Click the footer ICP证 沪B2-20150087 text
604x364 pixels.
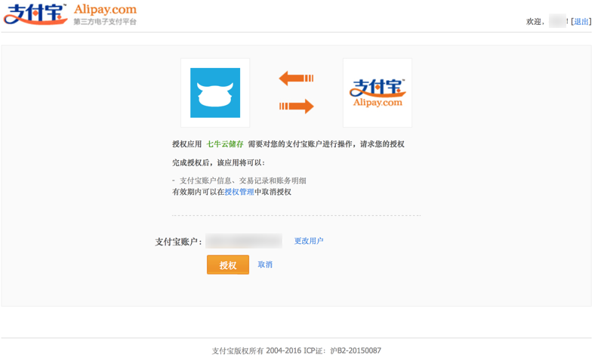point(343,350)
